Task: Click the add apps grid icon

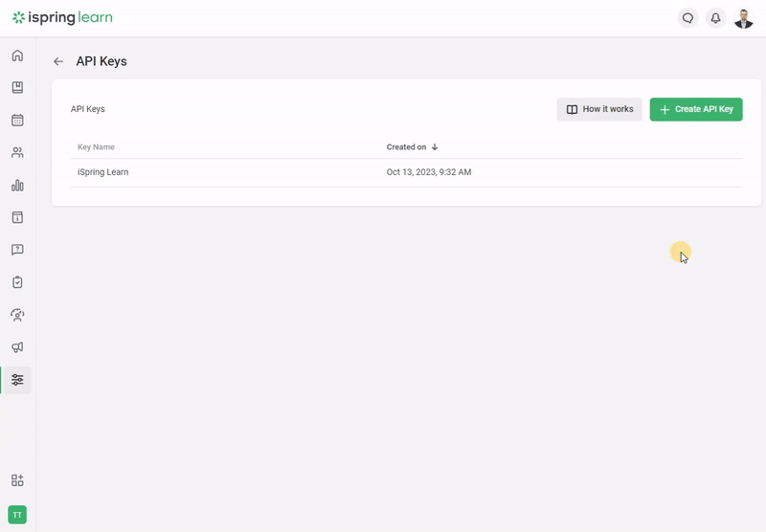Action: click(x=17, y=480)
